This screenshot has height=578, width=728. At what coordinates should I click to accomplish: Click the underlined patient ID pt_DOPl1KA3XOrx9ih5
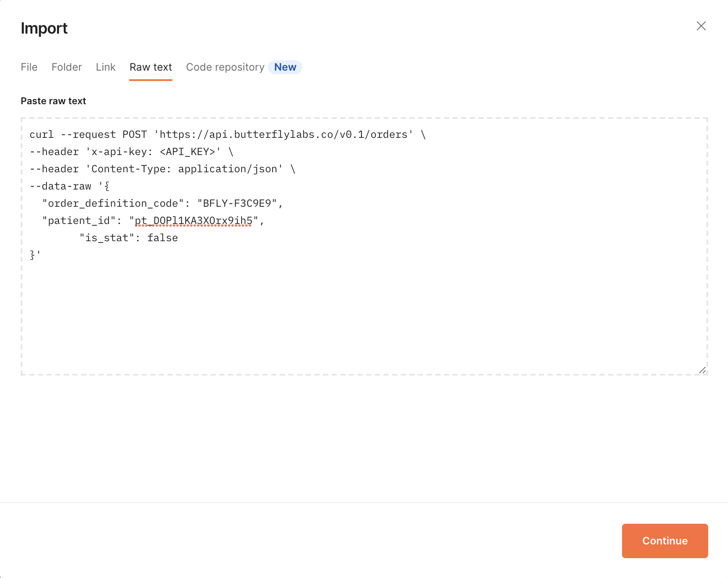193,221
